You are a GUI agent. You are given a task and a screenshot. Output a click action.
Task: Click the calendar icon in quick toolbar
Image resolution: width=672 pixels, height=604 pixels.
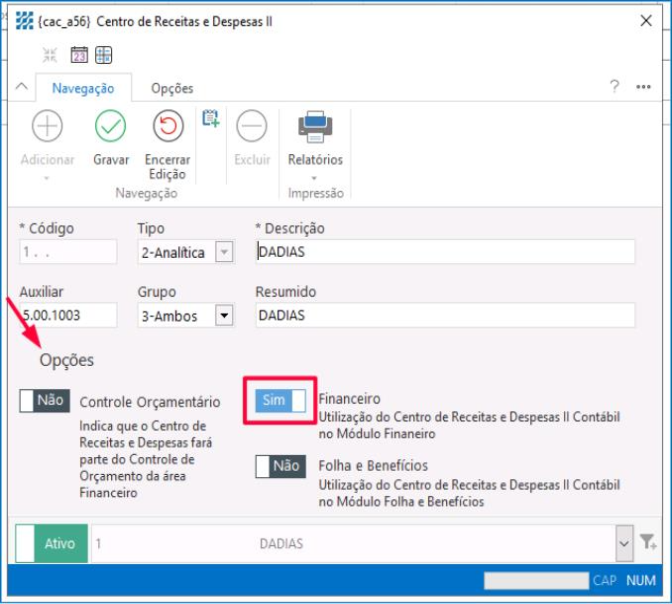(79, 56)
